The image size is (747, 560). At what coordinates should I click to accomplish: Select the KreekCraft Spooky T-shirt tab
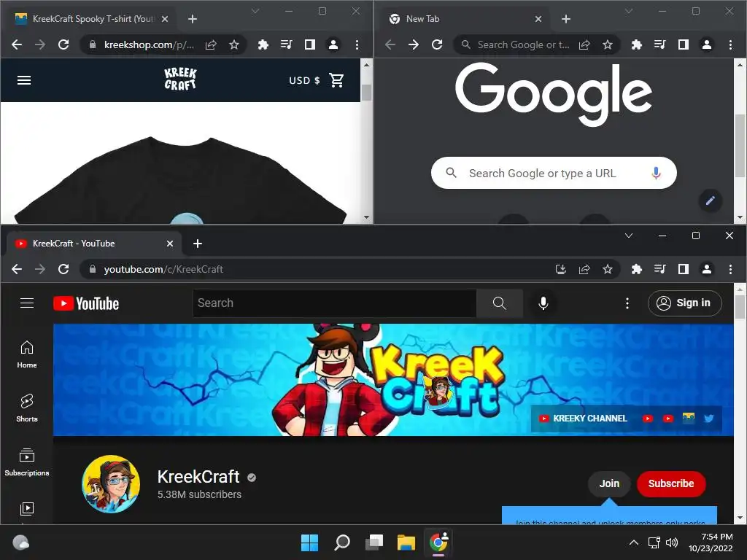(x=91, y=19)
